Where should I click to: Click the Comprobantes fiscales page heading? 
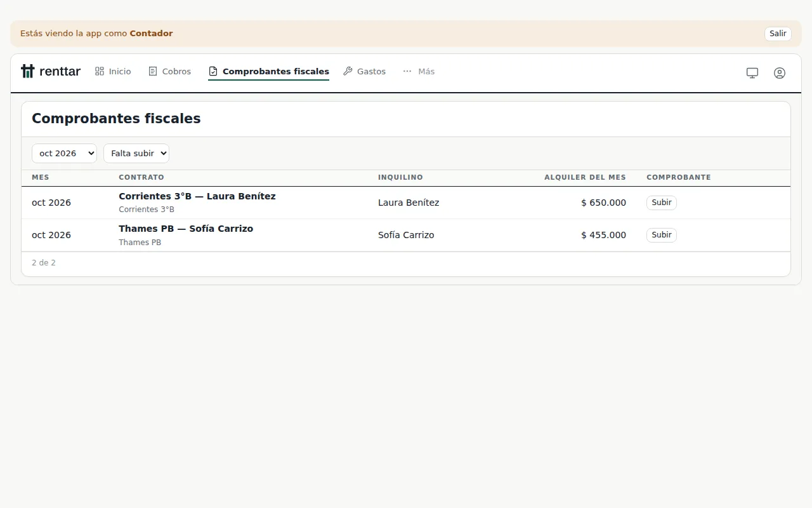pos(116,119)
